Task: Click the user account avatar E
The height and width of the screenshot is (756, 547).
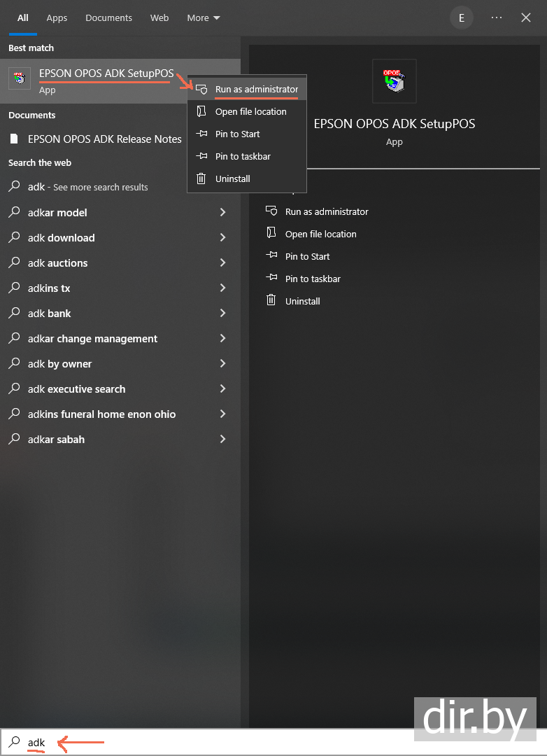Action: 462,17
